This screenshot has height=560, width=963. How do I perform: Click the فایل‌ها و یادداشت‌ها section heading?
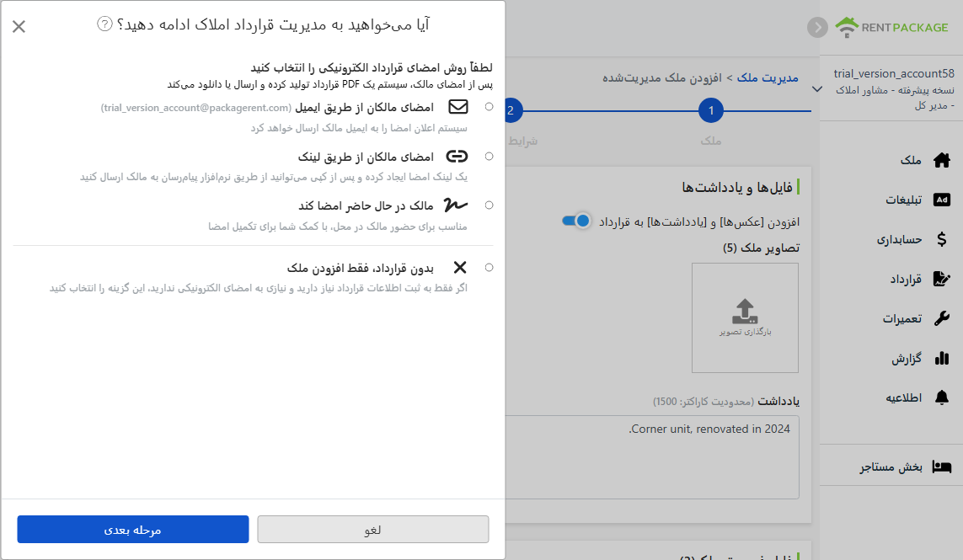coord(737,187)
